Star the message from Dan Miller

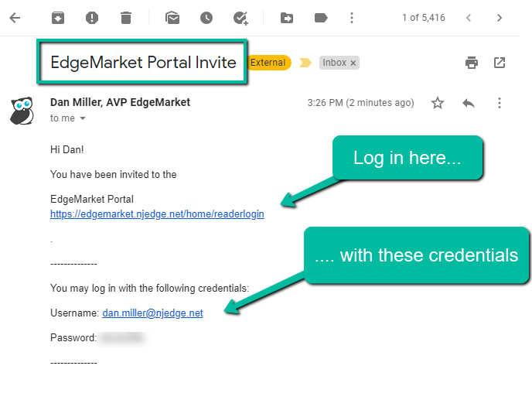[x=438, y=103]
